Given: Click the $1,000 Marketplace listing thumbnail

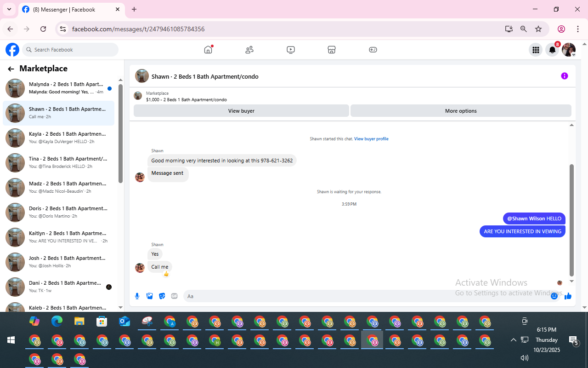Looking at the screenshot, I should pyautogui.click(x=138, y=96).
